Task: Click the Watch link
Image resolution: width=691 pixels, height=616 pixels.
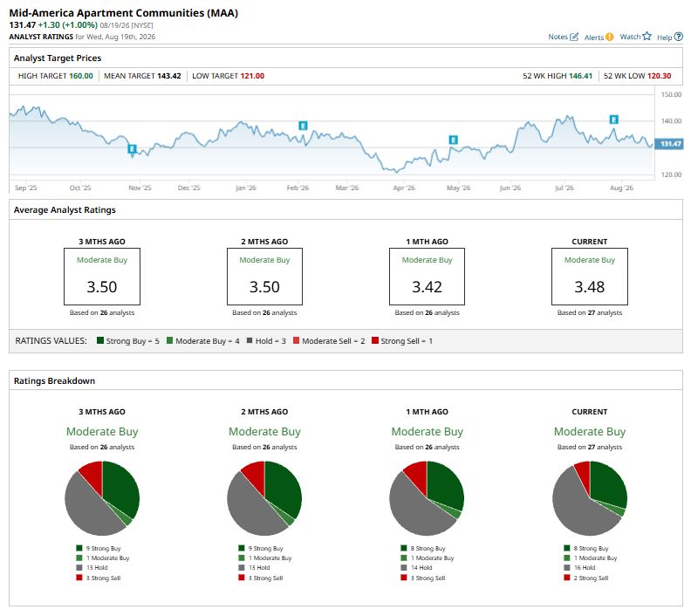Action: [630, 37]
